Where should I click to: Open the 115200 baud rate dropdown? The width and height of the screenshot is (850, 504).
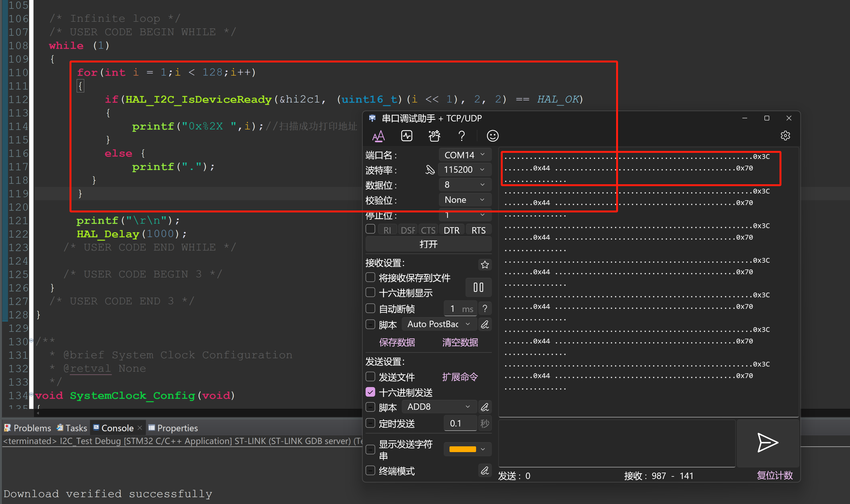(464, 169)
